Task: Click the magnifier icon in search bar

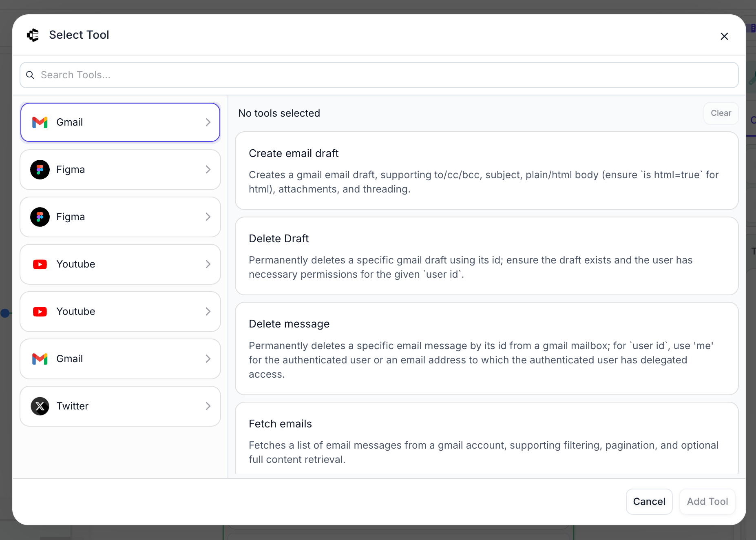Action: tap(30, 75)
